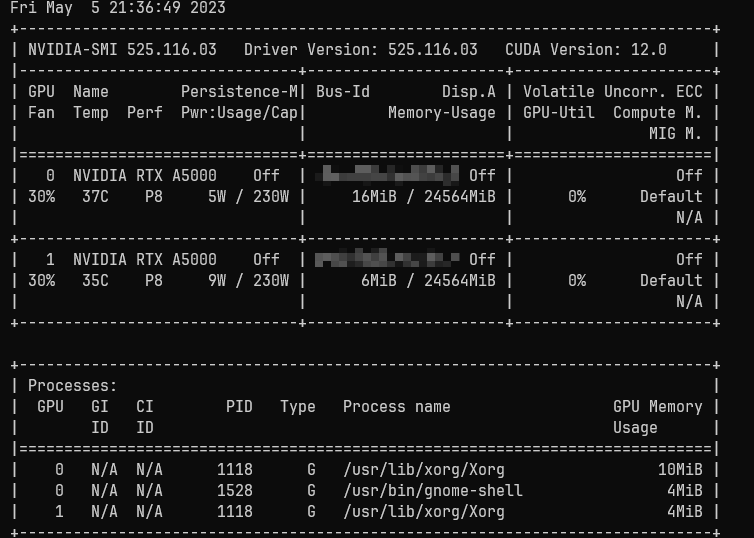Select the Perf column header
The height and width of the screenshot is (538, 754).
point(145,113)
